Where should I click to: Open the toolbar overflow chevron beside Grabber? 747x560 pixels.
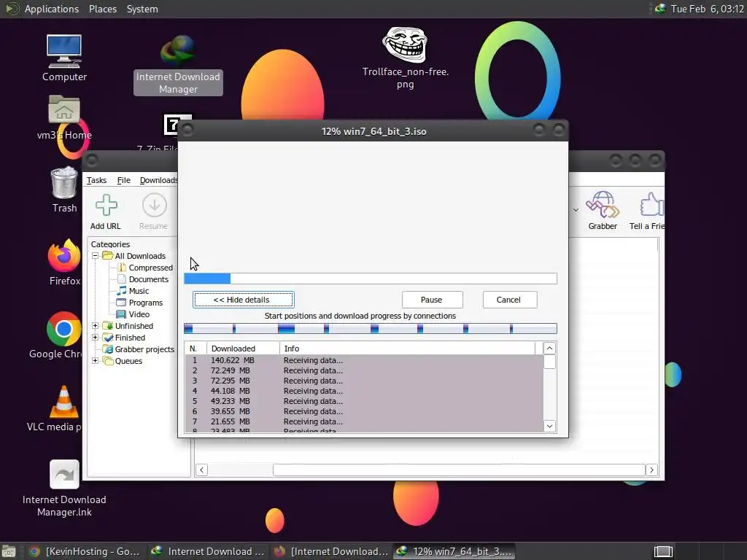pos(576,209)
